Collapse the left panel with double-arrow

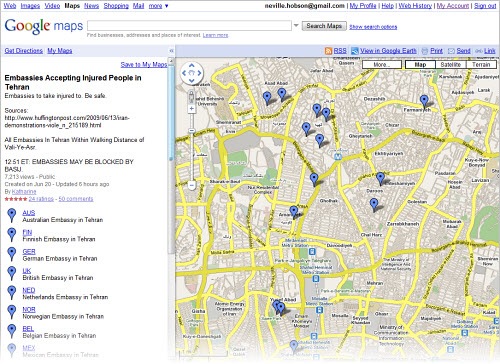point(171,51)
